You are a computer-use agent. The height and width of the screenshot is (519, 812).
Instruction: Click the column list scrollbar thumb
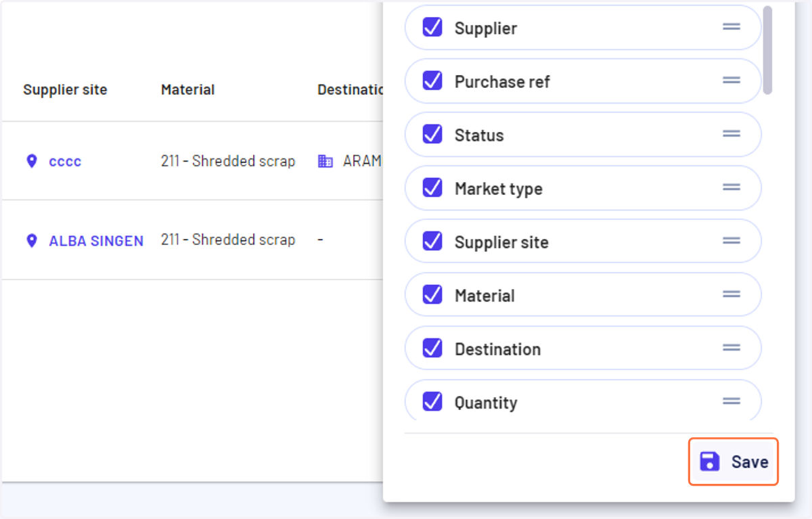tap(767, 50)
